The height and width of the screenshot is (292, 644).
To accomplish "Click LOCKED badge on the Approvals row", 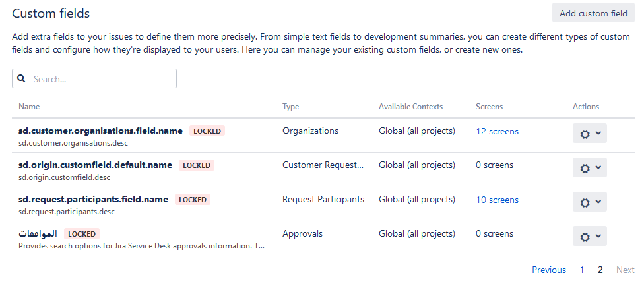I will click(x=82, y=234).
